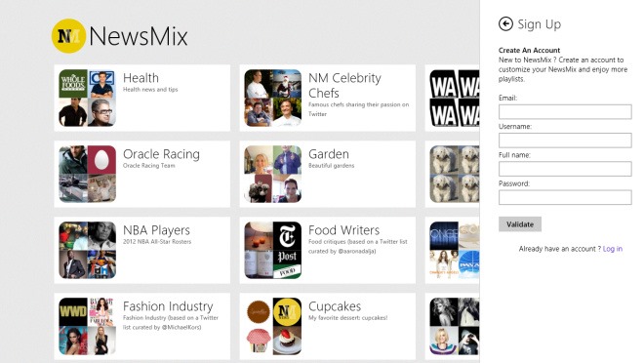The width and height of the screenshot is (644, 363).
Task: Click 'My favorite dessert: cupcakes!' description
Action: [x=348, y=318]
